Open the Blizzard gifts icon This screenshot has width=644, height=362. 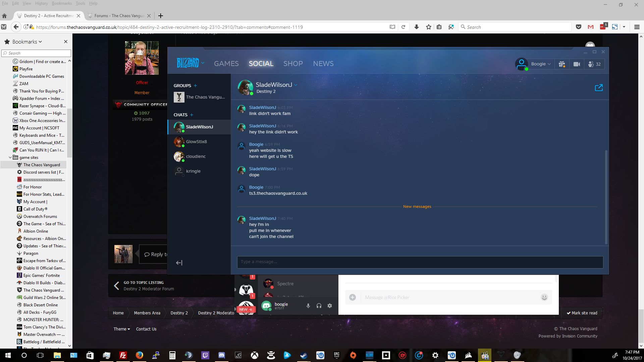tap(562, 64)
